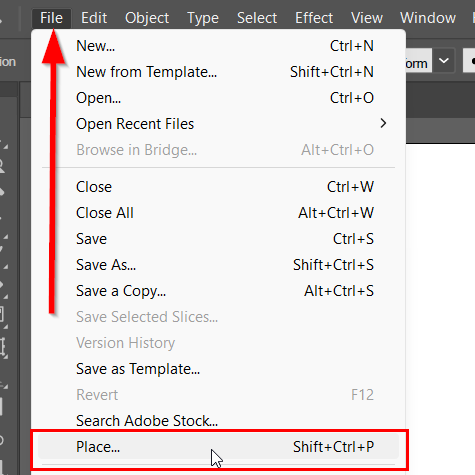The height and width of the screenshot is (475, 475).
Task: Open the Select menu
Action: [x=257, y=18]
